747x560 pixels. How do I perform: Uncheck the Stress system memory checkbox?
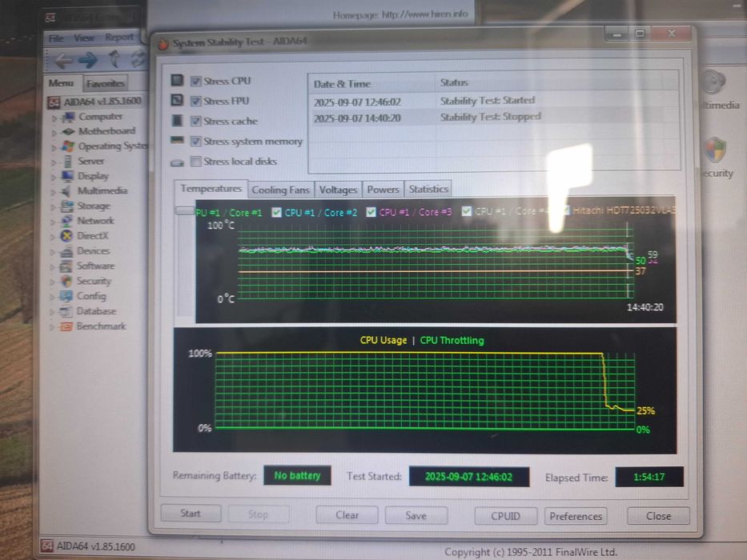pos(196,142)
